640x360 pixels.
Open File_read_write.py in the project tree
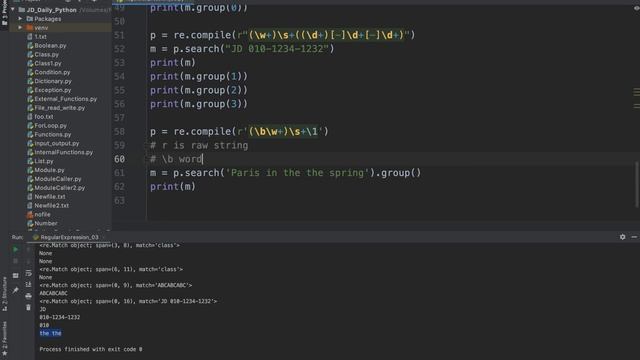60,108
